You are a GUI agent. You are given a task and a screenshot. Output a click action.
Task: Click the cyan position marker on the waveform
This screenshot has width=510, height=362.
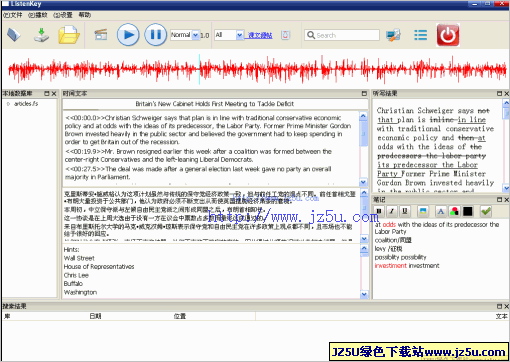(x=200, y=69)
